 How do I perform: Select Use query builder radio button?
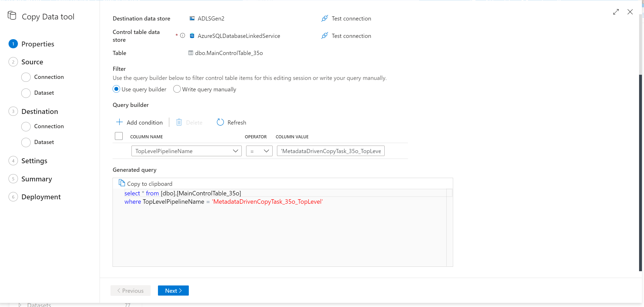coord(116,89)
